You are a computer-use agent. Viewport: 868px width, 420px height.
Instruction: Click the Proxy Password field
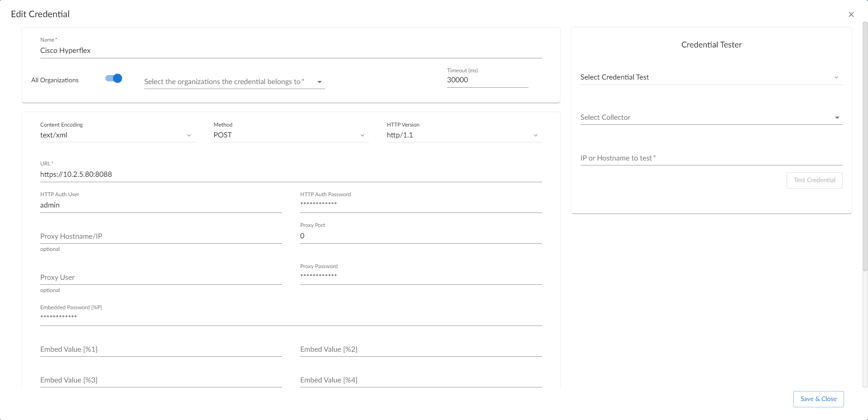421,277
